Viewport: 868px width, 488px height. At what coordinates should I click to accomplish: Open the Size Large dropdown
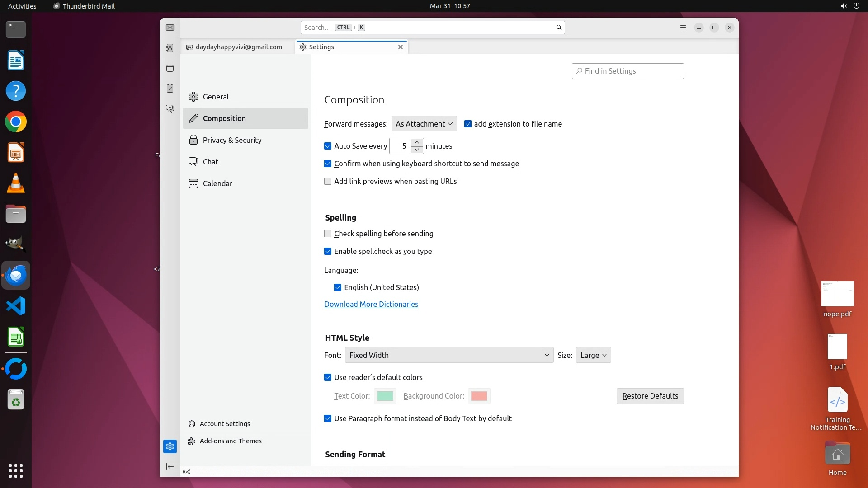point(593,355)
